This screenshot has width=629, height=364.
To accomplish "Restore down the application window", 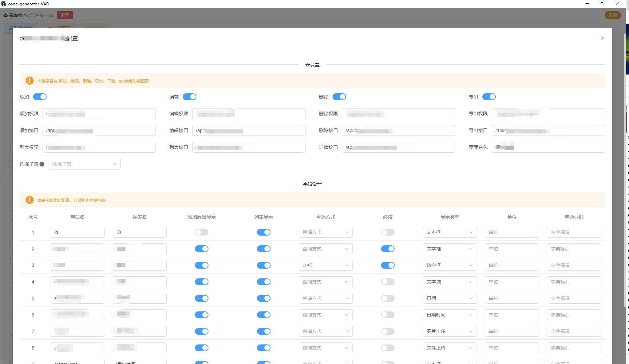I will tap(602, 3).
